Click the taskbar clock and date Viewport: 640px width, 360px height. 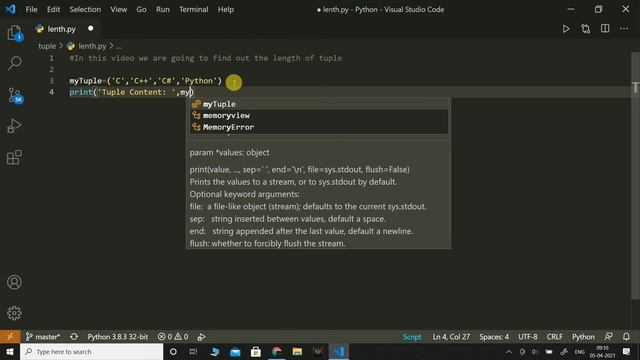602,351
